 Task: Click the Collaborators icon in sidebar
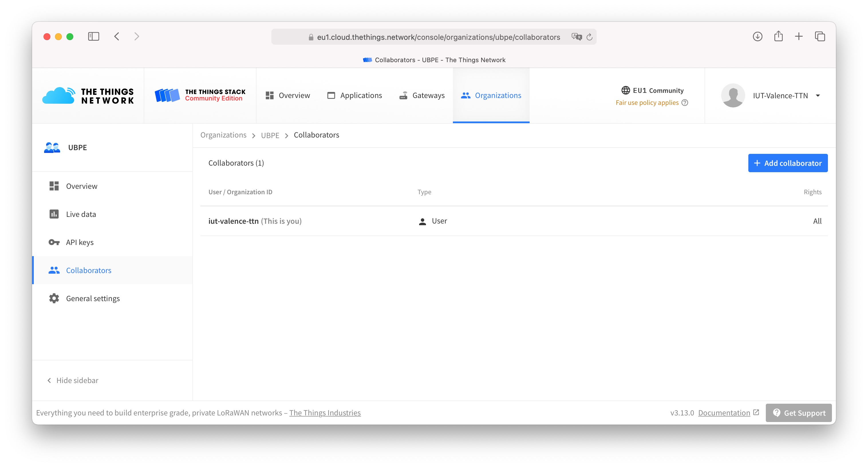pyautogui.click(x=54, y=270)
